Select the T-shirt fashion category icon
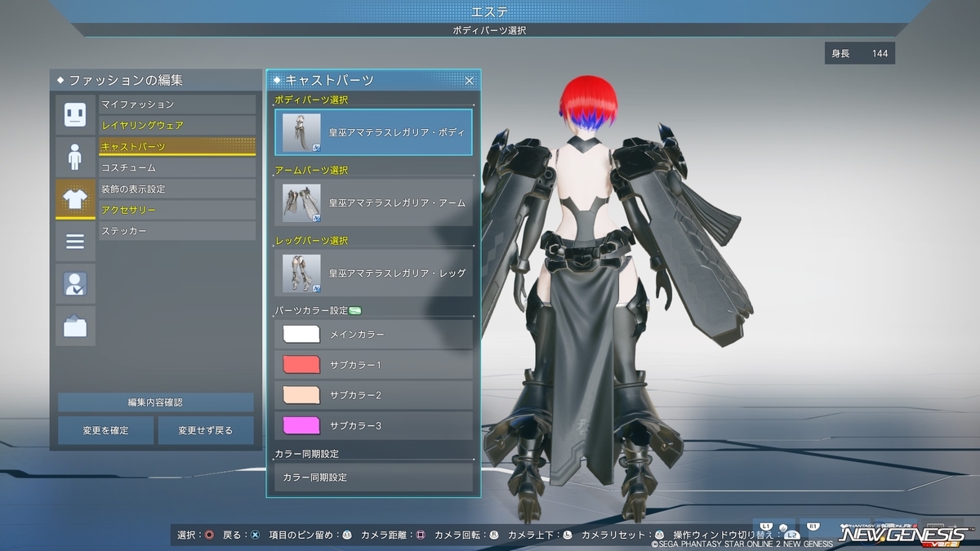The width and height of the screenshot is (980, 551). [x=75, y=198]
